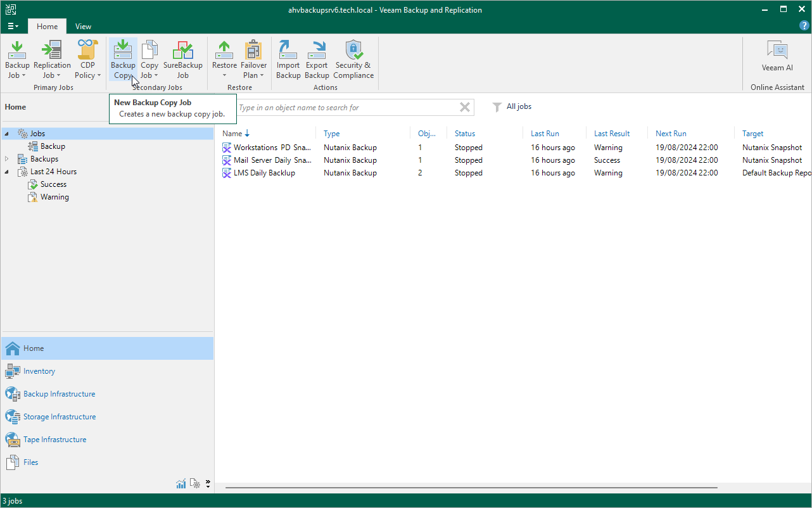Sort by the Obj... column header
This screenshot has width=812, height=508.
428,134
